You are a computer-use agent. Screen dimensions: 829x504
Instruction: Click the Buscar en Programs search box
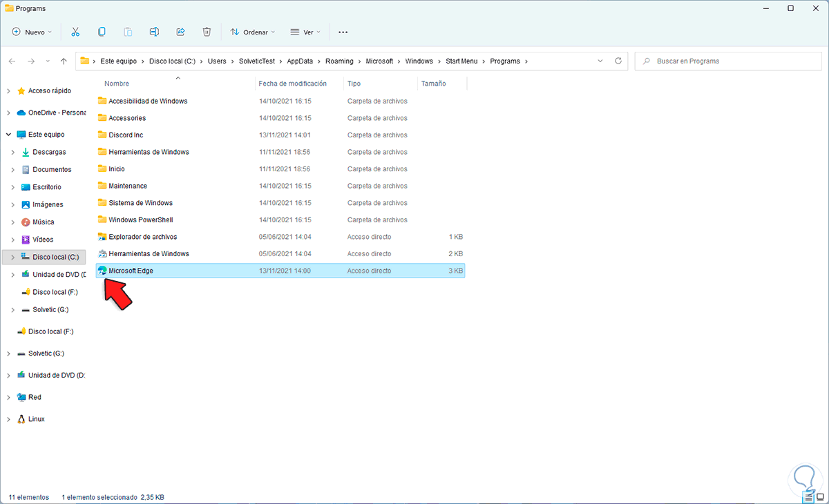click(x=725, y=61)
